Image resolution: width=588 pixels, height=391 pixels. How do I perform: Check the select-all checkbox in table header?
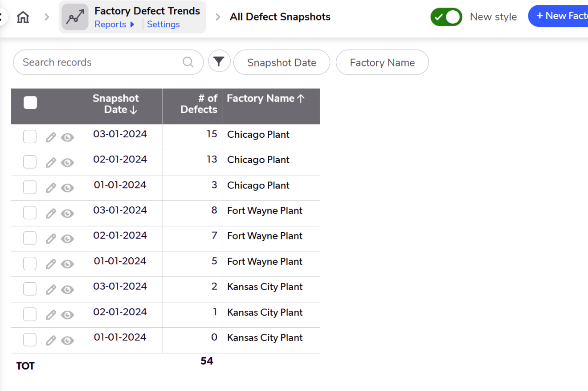(30, 103)
